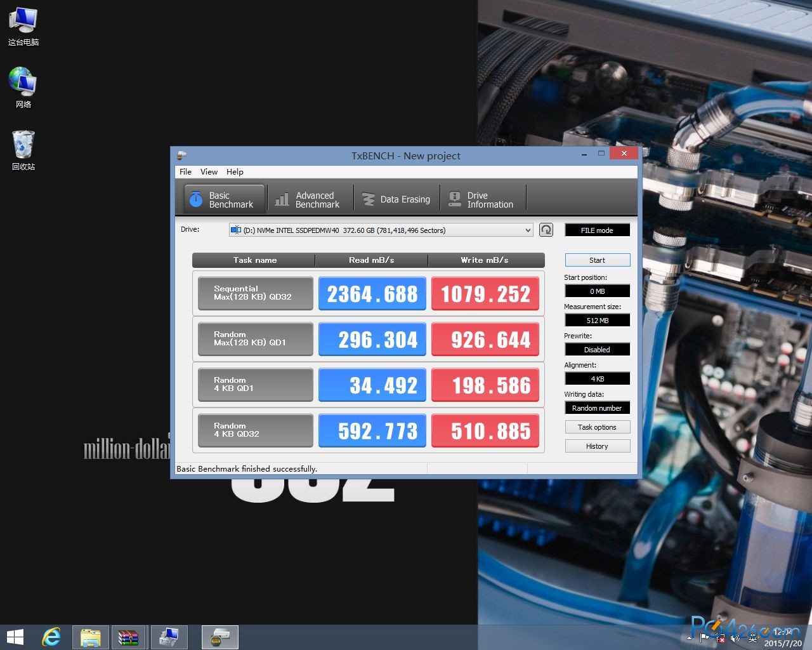Open benchmark History
Viewport: 812px width, 650px height.
pos(597,446)
